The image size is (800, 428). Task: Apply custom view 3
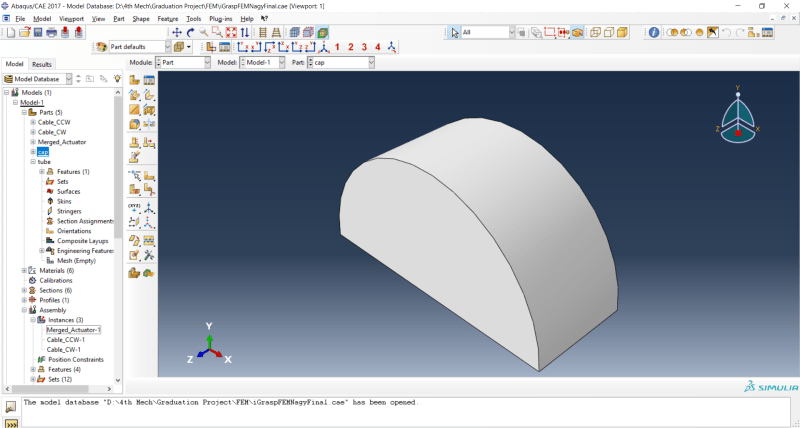pyautogui.click(x=364, y=47)
